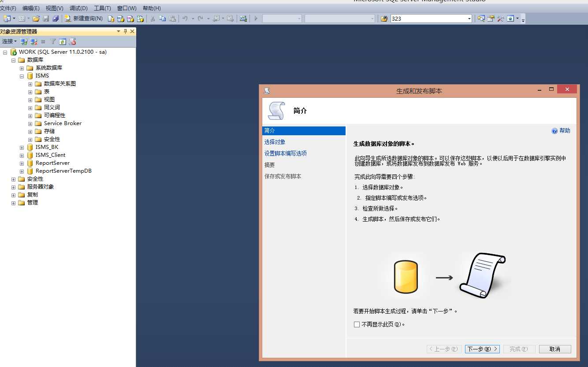Click the Find in Files icon beside 323 box
Screen dimensions: 588x367
coord(384,19)
